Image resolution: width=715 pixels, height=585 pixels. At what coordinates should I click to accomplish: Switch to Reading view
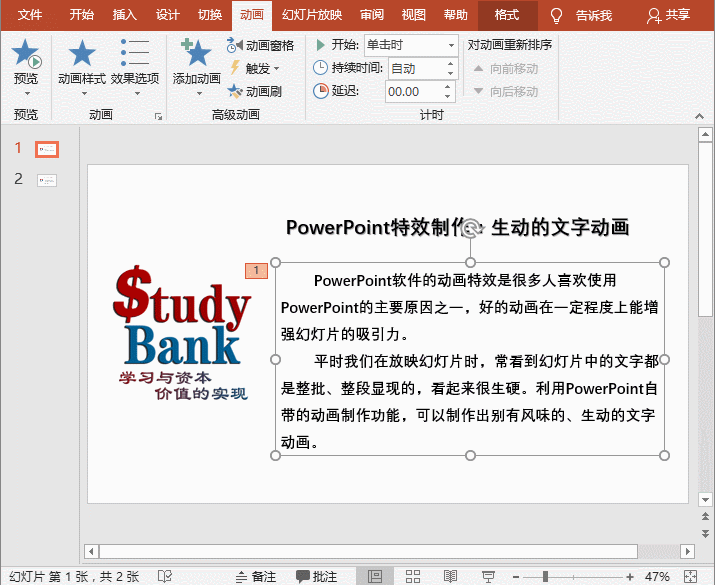451,577
